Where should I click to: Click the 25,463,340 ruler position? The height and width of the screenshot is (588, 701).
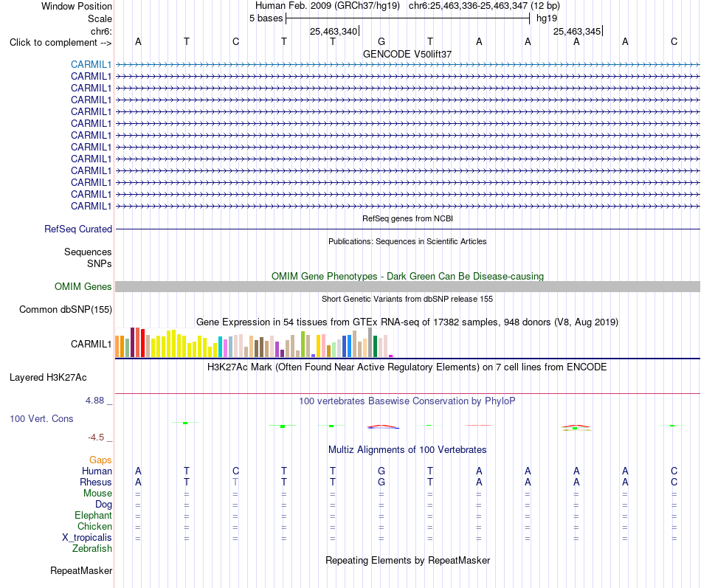click(x=334, y=31)
